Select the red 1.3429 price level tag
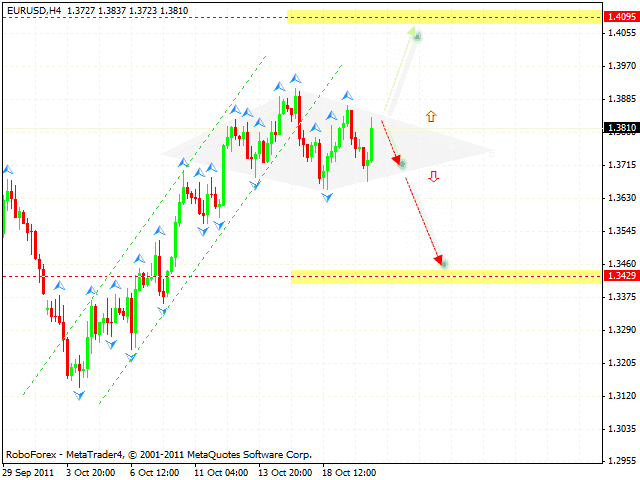This screenshot has width=640, height=480. pyautogui.click(x=621, y=276)
